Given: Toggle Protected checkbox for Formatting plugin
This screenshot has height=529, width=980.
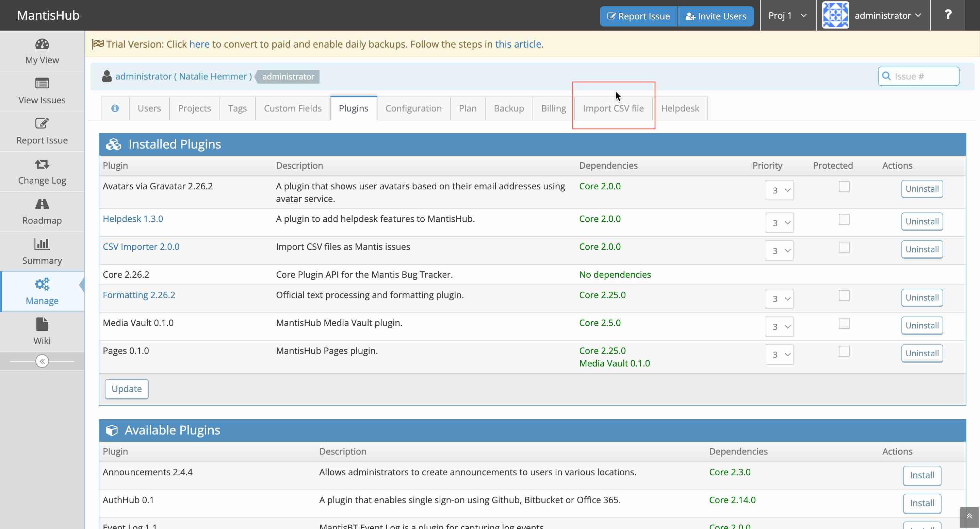Looking at the screenshot, I should tap(844, 296).
